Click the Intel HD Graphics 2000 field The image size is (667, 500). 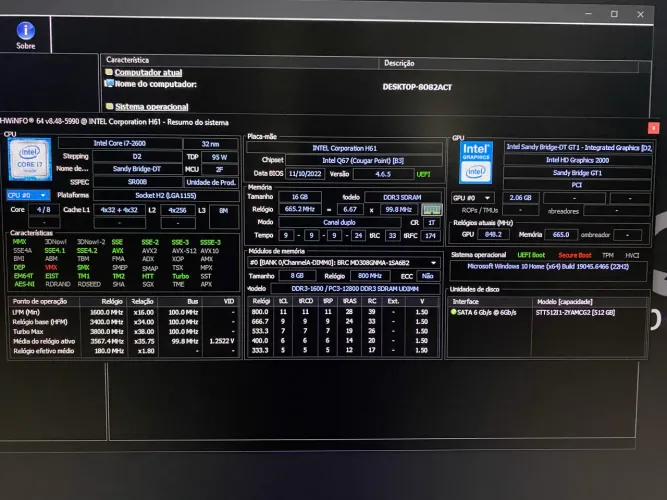point(577,160)
